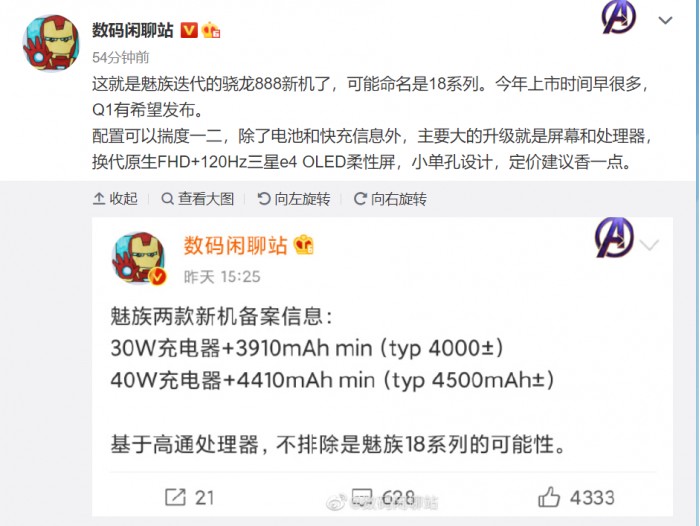This screenshot has height=526, width=700.
Task: Like the post with 4333 thumbs-up
Action: point(576,497)
